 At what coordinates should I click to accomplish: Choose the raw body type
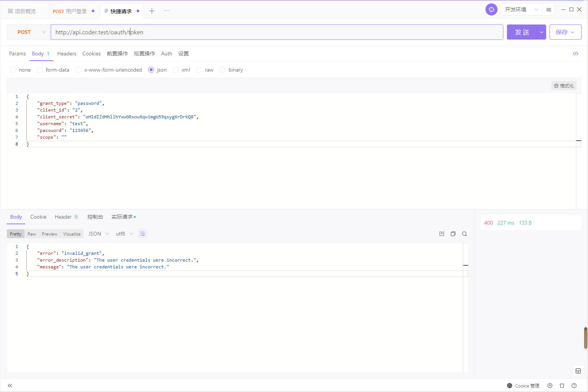click(x=199, y=70)
